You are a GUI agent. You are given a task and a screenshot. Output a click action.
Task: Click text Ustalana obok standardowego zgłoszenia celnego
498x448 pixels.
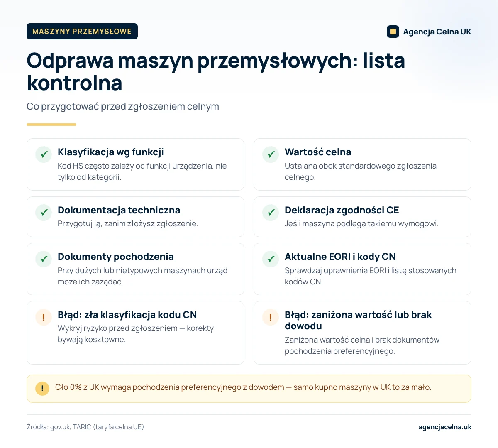[361, 171]
